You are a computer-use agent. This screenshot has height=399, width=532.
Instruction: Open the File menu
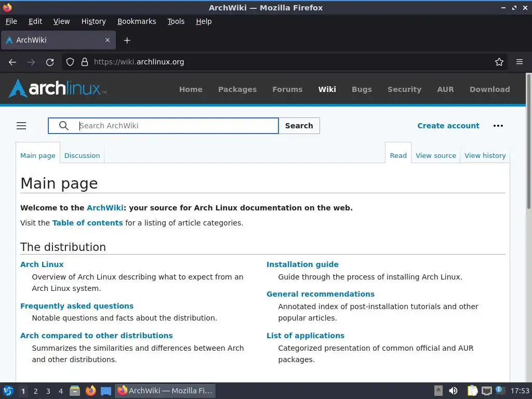(x=11, y=21)
